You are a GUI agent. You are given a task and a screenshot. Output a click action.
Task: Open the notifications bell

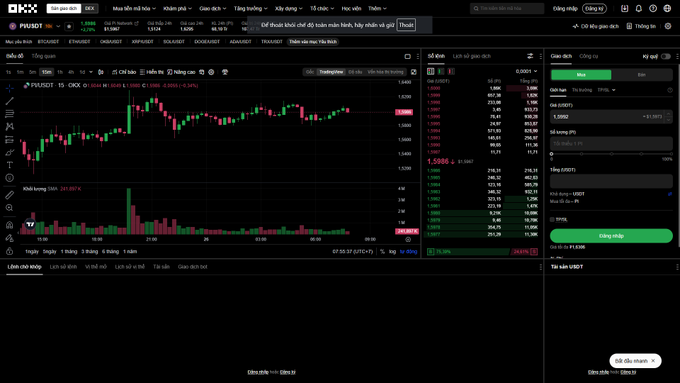pos(639,8)
